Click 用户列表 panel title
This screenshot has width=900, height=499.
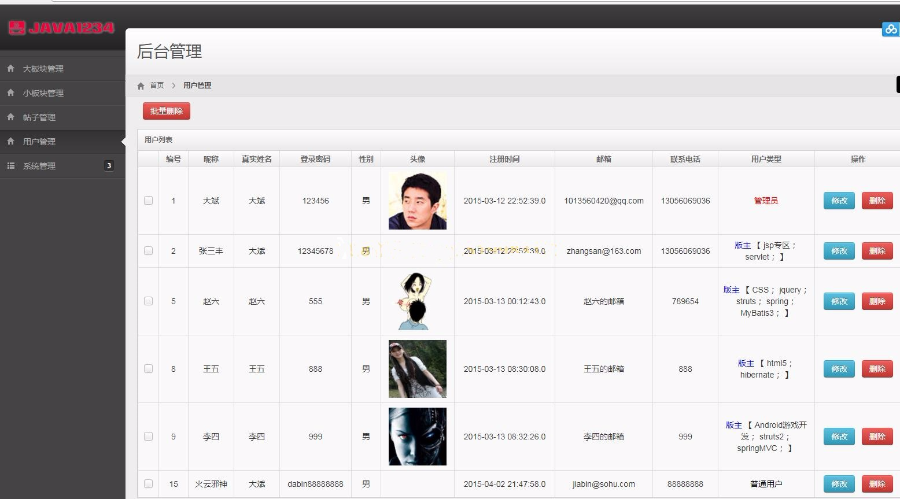pyautogui.click(x=158, y=140)
